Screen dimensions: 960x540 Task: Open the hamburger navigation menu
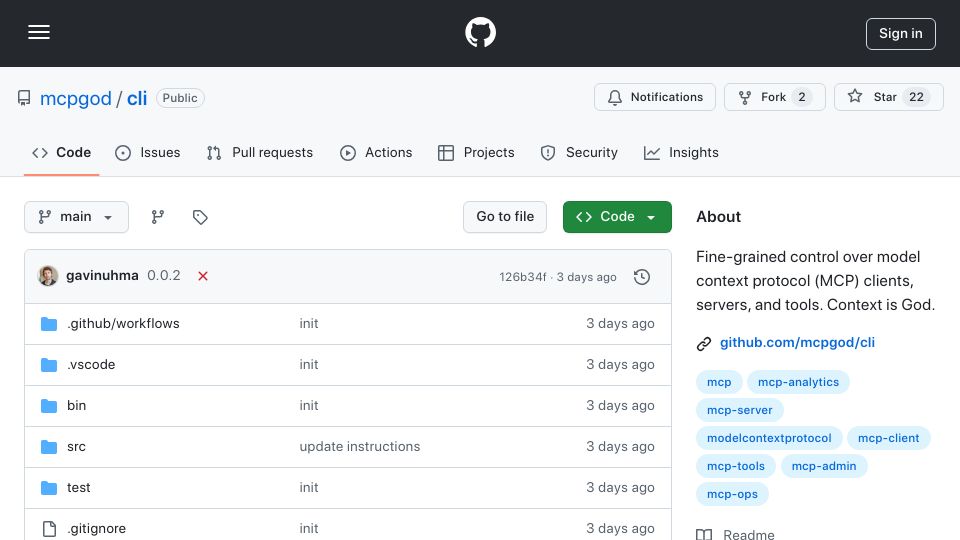pos(39,32)
